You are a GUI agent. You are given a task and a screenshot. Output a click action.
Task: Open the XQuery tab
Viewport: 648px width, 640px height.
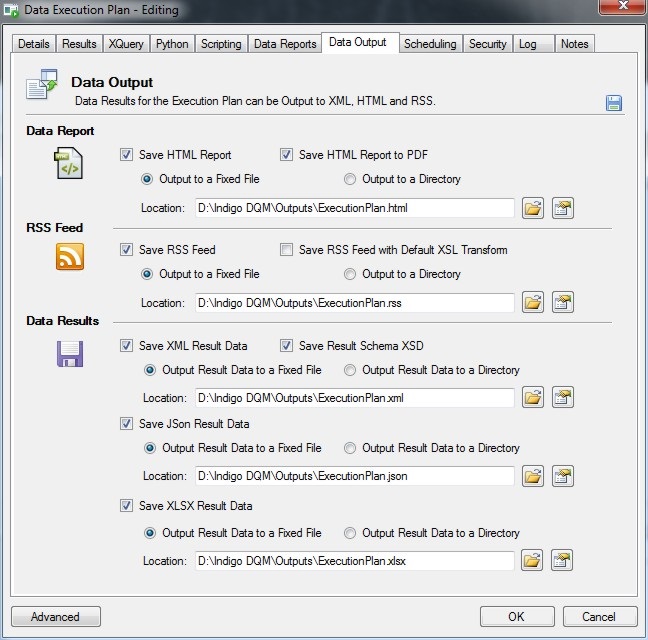pos(128,44)
